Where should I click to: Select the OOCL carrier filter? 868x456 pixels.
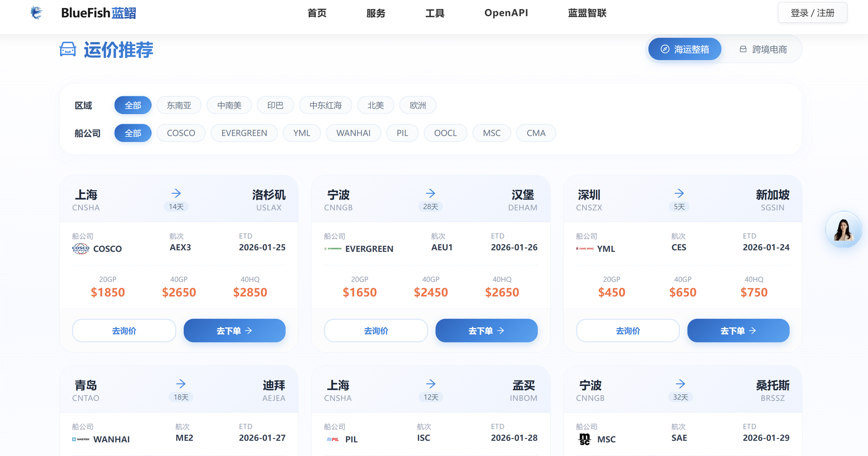pyautogui.click(x=445, y=133)
